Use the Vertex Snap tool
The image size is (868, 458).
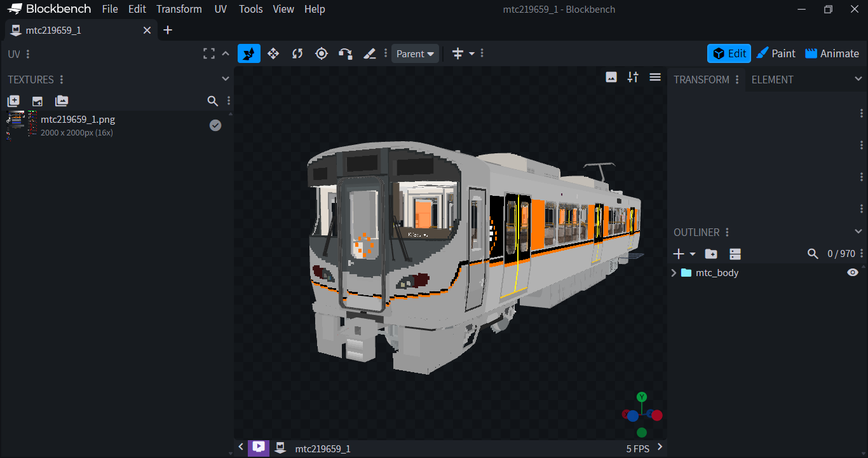(x=345, y=53)
